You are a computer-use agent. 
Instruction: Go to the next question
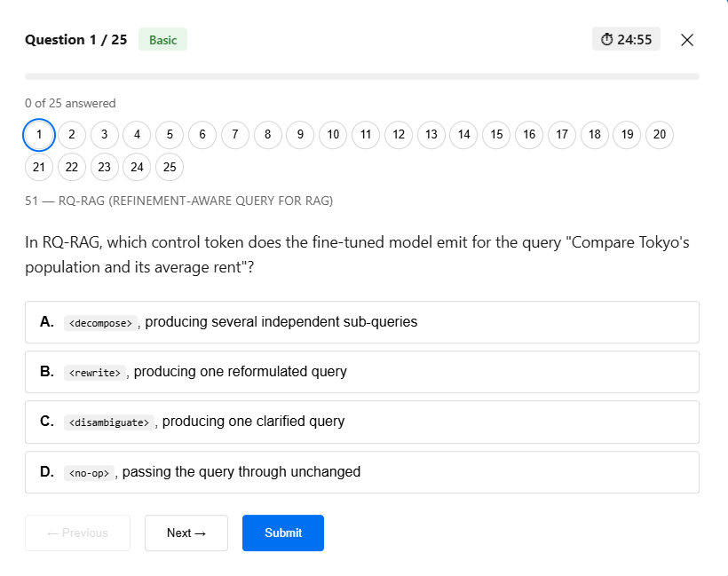tap(186, 533)
